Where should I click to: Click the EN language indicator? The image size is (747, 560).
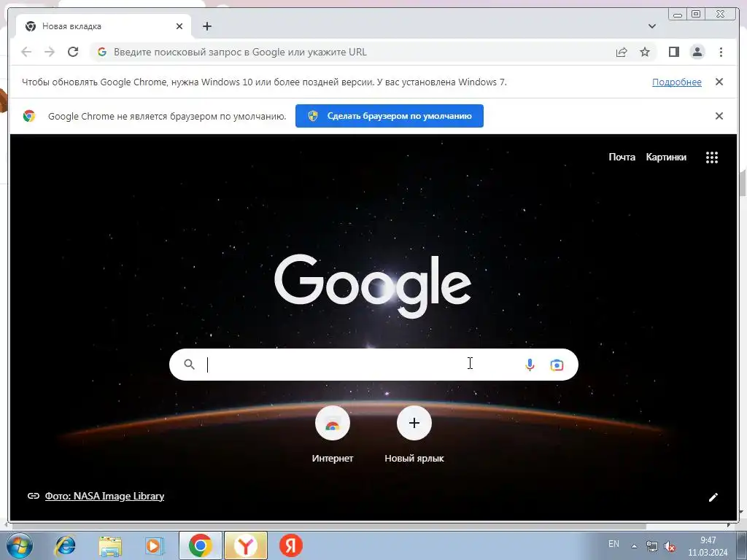[614, 544]
